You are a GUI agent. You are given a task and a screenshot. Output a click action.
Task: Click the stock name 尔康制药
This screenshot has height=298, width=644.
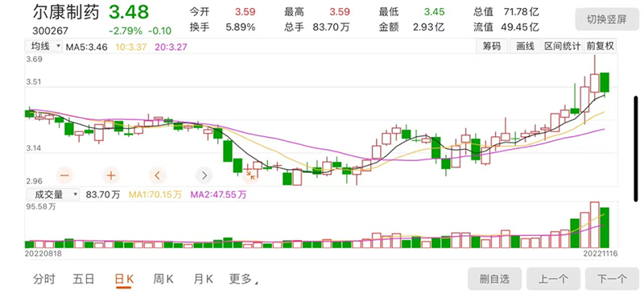click(x=66, y=12)
